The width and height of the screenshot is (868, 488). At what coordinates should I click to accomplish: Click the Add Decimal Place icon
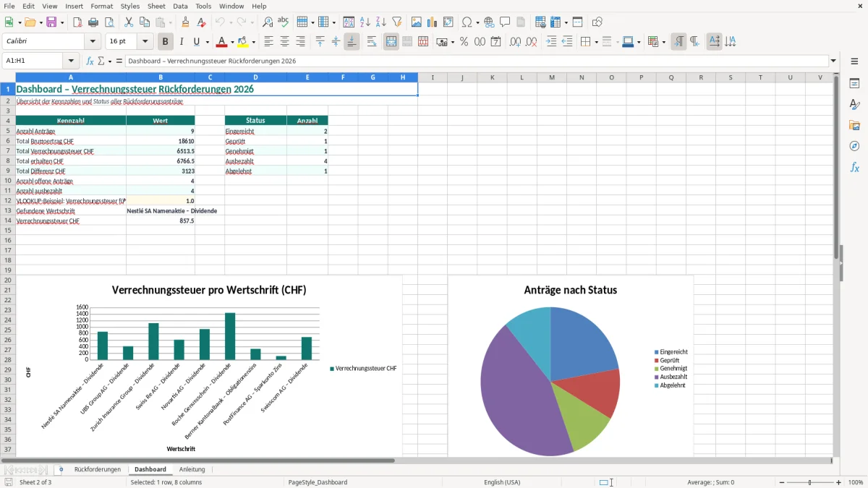pos(515,42)
